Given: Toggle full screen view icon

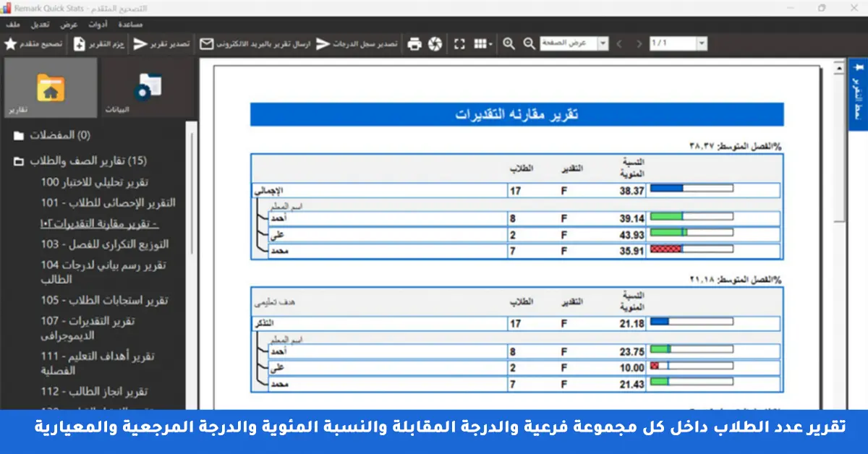Looking at the screenshot, I should pos(459,44).
